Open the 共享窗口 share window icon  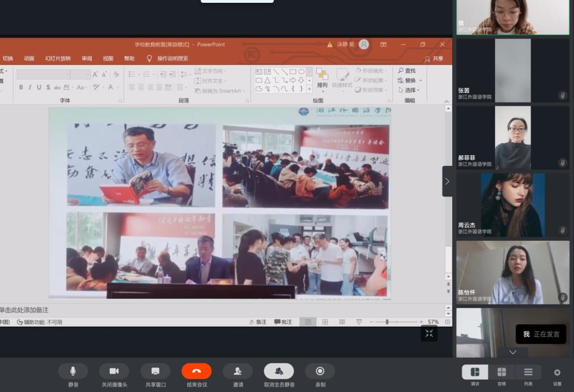pos(155,371)
